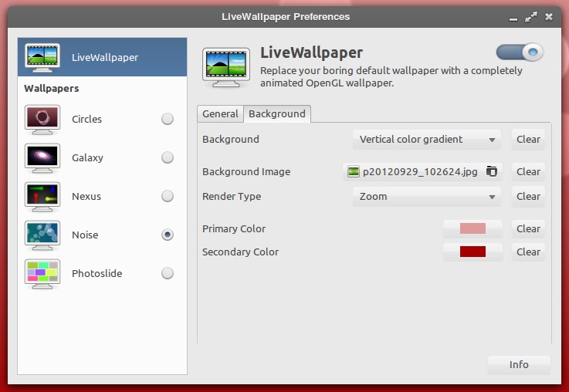This screenshot has height=392, width=569.
Task: Click the Noise wallpaper name
Action: pos(85,235)
